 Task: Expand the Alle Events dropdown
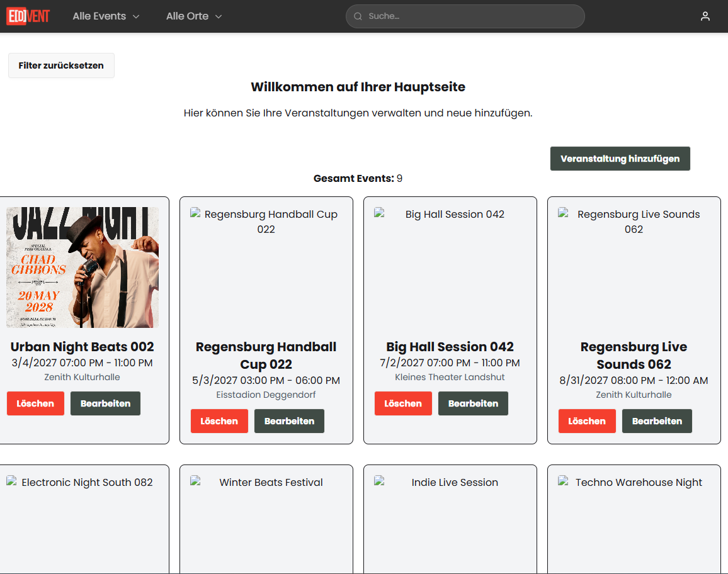(106, 16)
